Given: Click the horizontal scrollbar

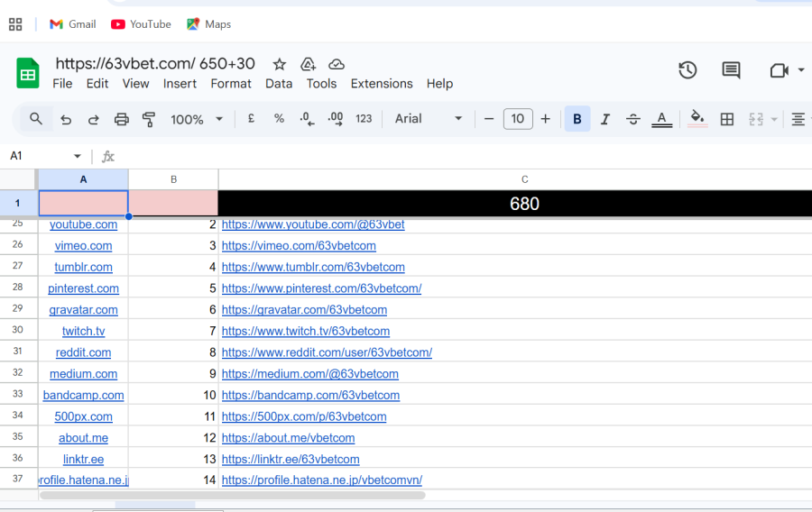Looking at the screenshot, I should (233, 496).
